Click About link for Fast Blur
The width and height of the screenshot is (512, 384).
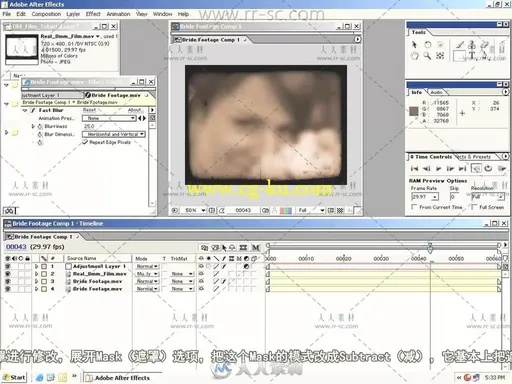tap(135, 110)
